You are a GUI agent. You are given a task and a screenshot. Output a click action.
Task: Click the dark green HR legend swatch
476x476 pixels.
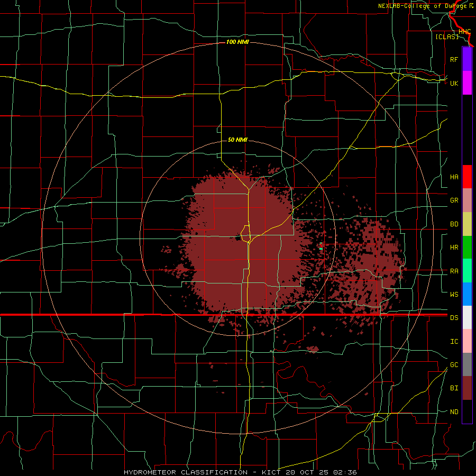[467, 248]
